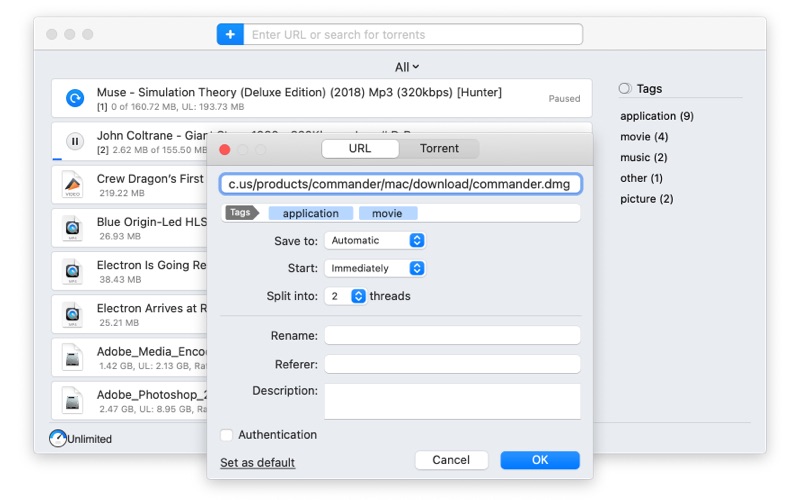Click the 26.93 MB size text
800x500 pixels.
tap(120, 236)
